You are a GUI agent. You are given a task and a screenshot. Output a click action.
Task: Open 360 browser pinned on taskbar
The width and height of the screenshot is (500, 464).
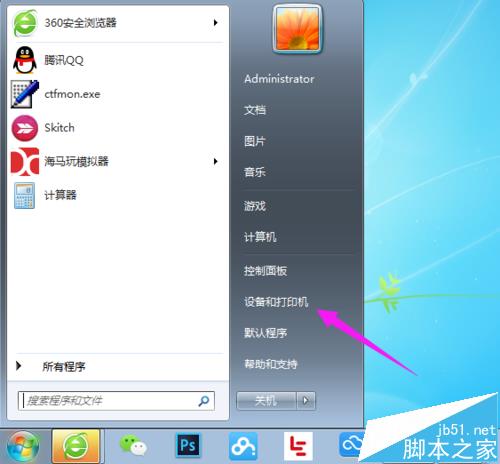pyautogui.click(x=76, y=447)
